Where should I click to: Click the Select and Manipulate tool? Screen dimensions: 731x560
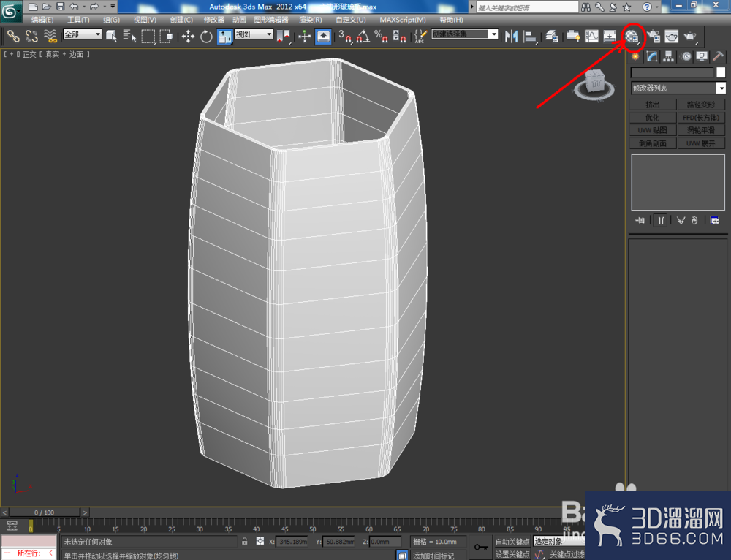click(304, 36)
